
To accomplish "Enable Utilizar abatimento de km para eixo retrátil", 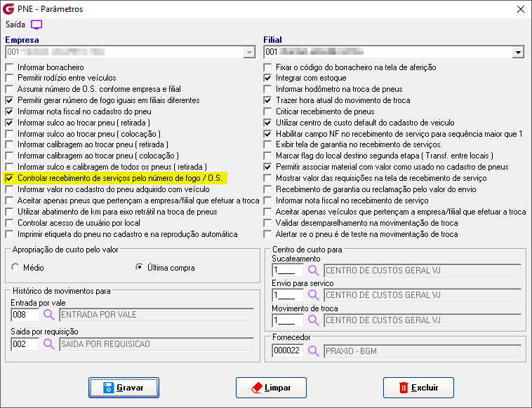I will coord(10,212).
